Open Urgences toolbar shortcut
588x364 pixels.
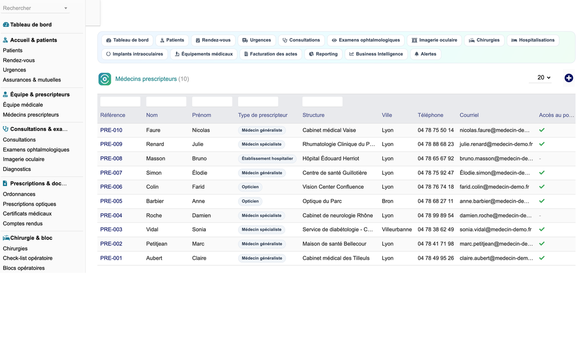[257, 40]
